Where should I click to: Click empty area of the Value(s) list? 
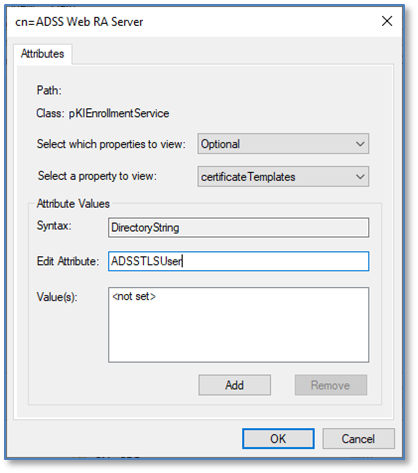click(238, 333)
